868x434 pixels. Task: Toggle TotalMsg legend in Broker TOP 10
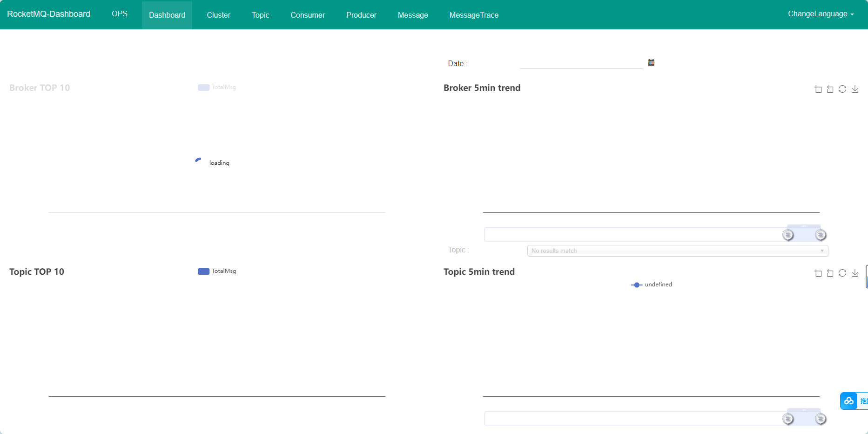[217, 87]
